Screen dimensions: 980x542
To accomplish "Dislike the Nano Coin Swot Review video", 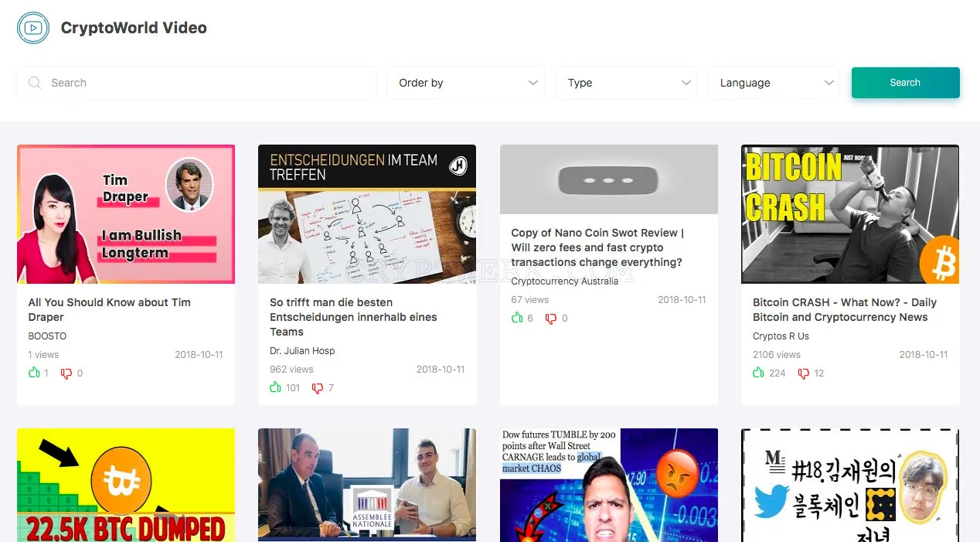I will 551,319.
